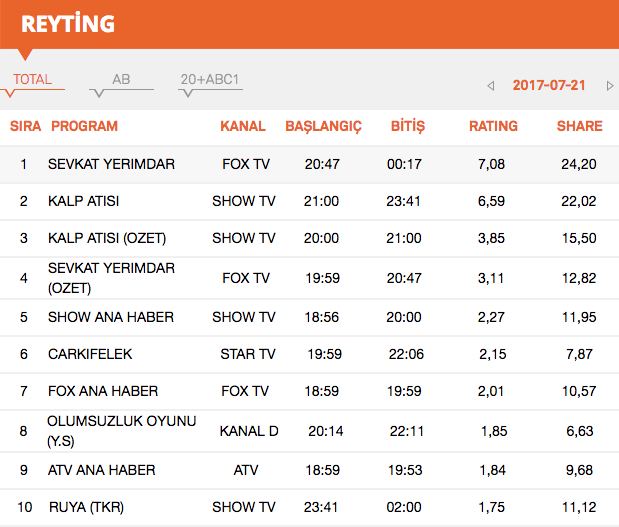619x527 pixels.
Task: Switch to the AB ratings tab
Action: coord(120,80)
